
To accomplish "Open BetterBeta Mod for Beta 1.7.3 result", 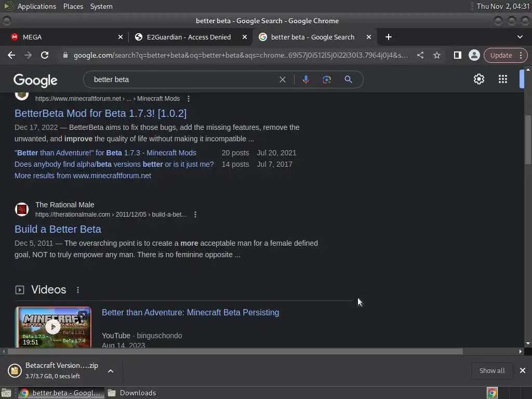I will click(x=100, y=113).
